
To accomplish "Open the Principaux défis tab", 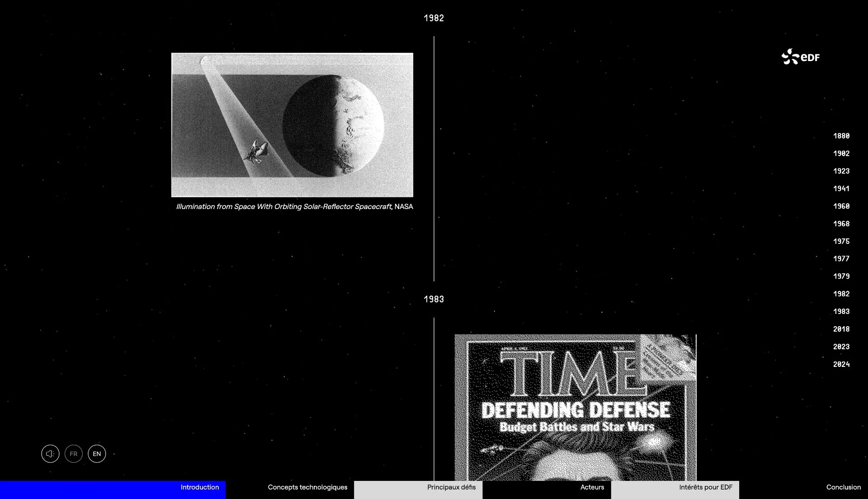I will (451, 488).
